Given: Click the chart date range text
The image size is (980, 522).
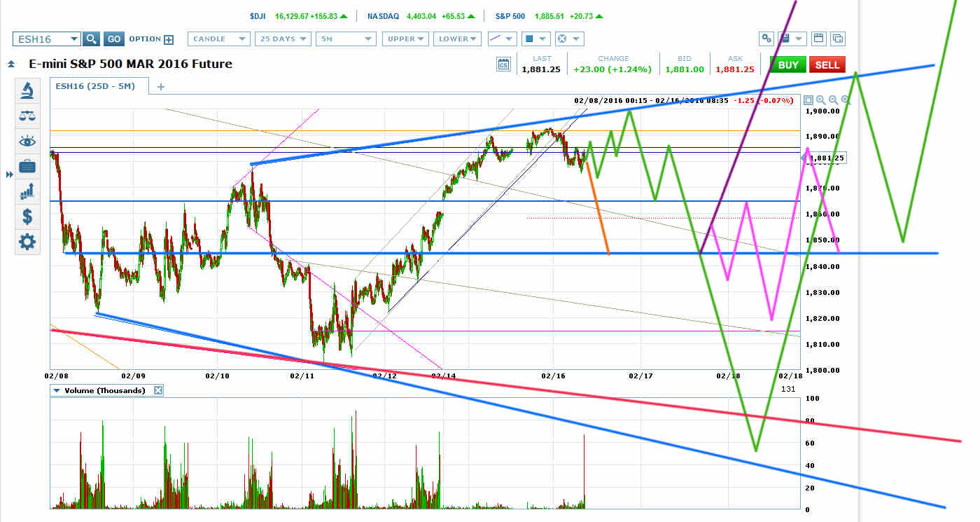Looking at the screenshot, I should (651, 100).
